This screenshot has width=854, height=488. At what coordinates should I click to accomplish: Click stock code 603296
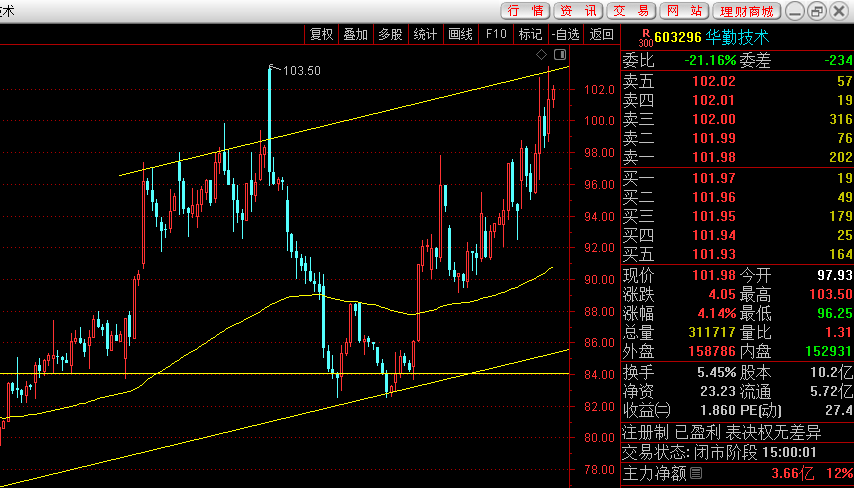(678, 38)
